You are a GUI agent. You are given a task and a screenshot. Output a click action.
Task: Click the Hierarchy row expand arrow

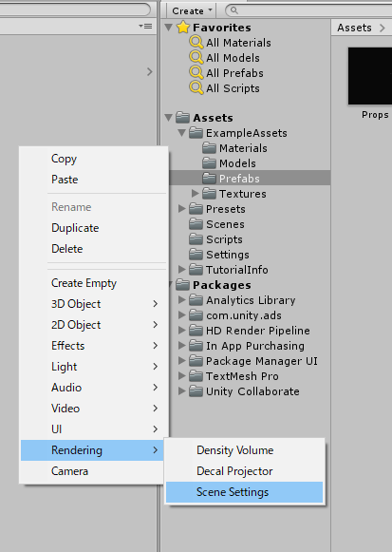click(x=150, y=72)
